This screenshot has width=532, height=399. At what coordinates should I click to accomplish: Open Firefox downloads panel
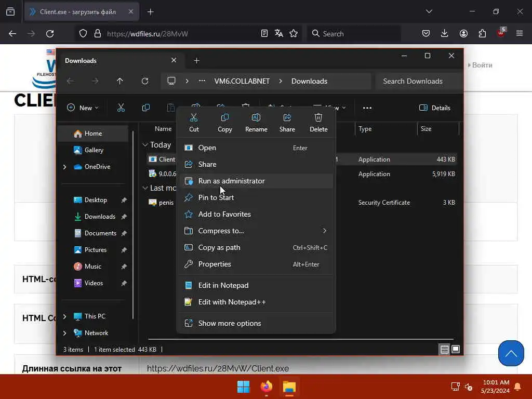[x=445, y=33]
